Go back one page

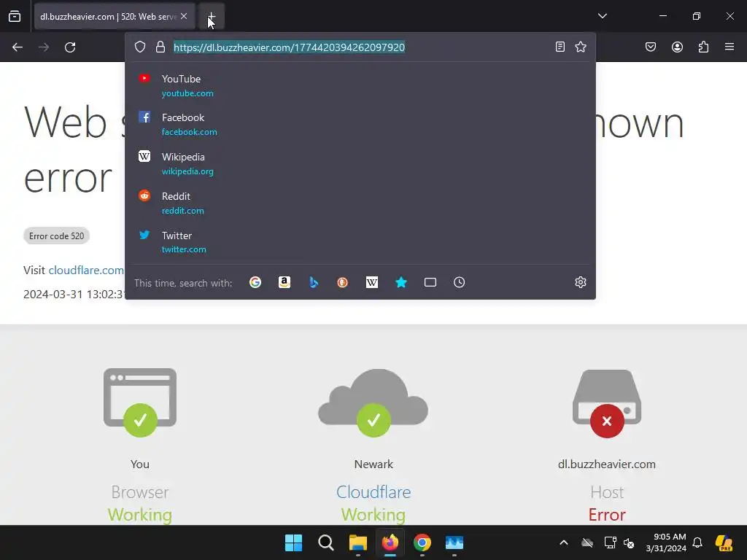(18, 47)
